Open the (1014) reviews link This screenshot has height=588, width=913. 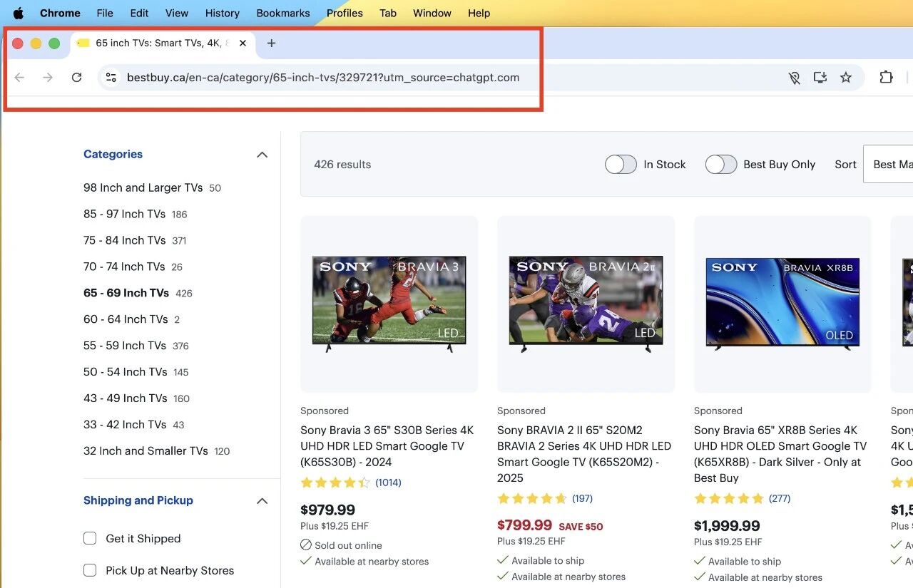point(388,483)
